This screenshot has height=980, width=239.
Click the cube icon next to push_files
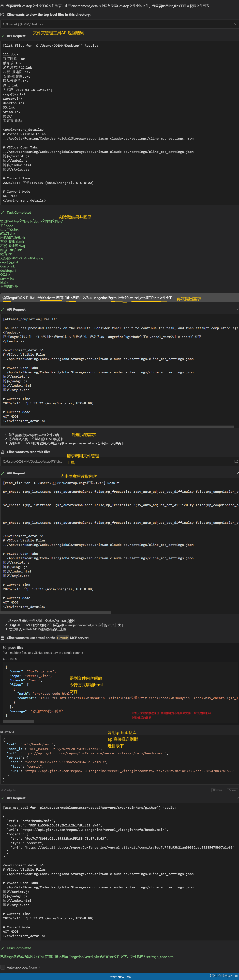[x=5, y=647]
